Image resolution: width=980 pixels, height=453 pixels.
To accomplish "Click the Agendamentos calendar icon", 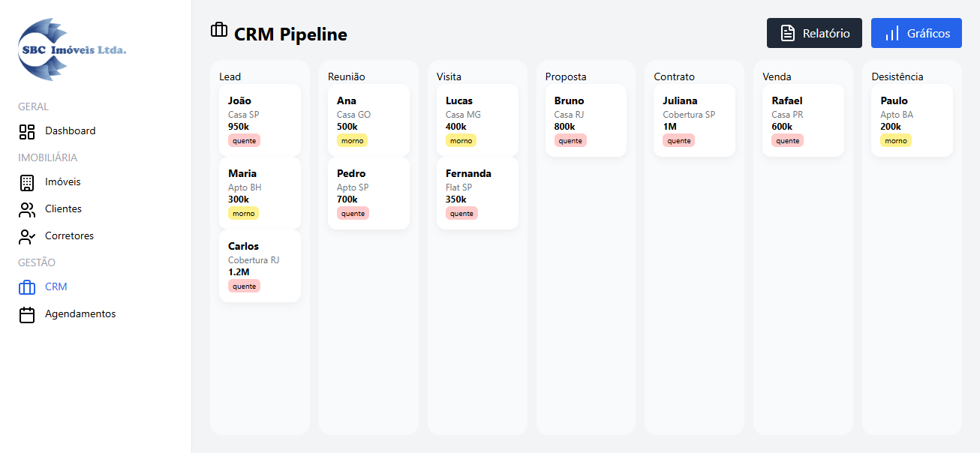I will click(27, 315).
